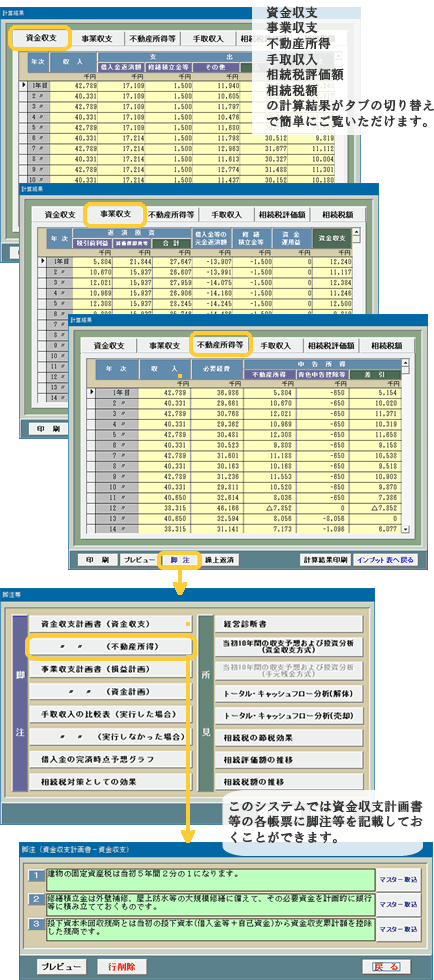Click scroll-up arrow of middle window table
This screenshot has width=434, height=980.
356,232
